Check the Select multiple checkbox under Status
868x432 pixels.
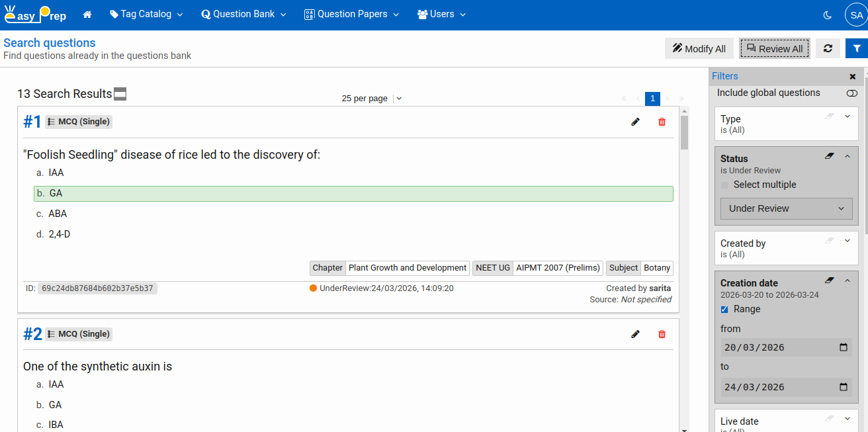(x=724, y=185)
